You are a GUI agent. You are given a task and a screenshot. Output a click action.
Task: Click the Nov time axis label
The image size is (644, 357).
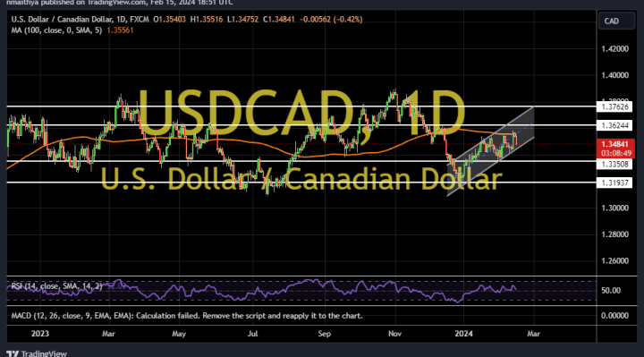pyautogui.click(x=394, y=334)
